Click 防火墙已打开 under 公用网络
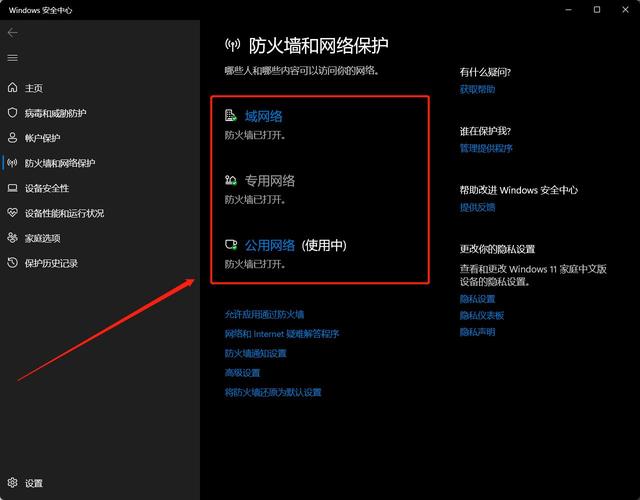 click(255, 264)
